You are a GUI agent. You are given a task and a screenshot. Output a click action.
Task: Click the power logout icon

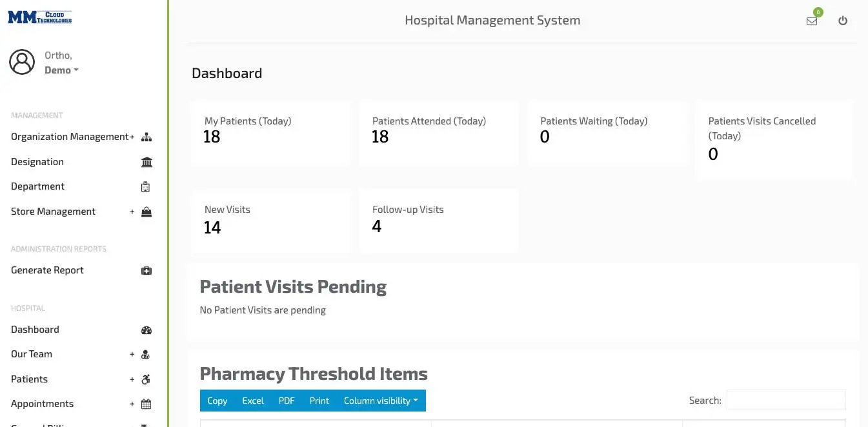(x=843, y=21)
